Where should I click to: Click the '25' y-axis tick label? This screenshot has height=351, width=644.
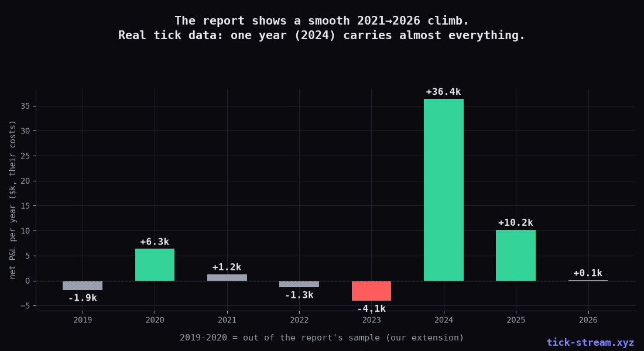click(25, 156)
